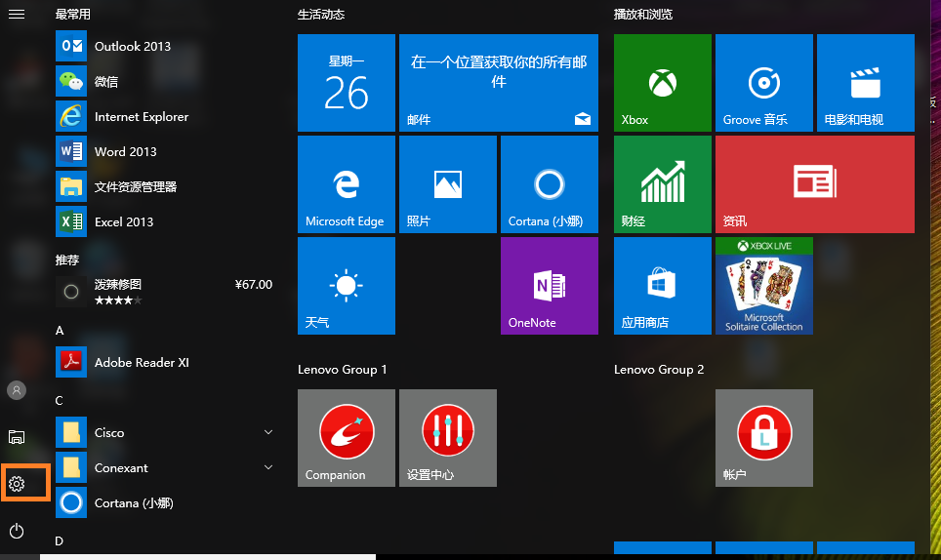This screenshot has height=560, width=941.
Task: Expand the Conexant folder chevron
Action: click(268, 467)
